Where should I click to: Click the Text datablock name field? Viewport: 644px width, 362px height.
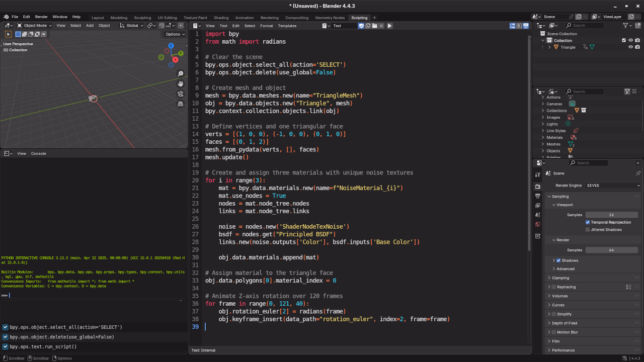pyautogui.click(x=344, y=26)
